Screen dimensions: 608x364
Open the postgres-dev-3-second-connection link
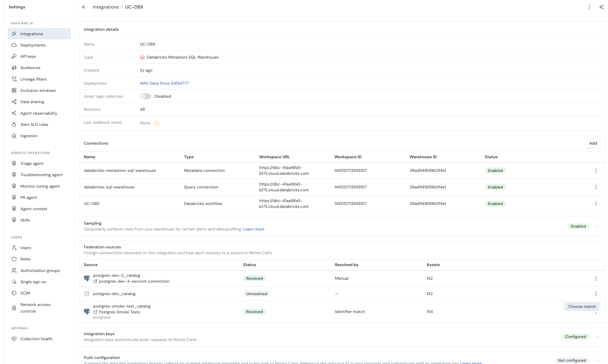click(x=134, y=281)
